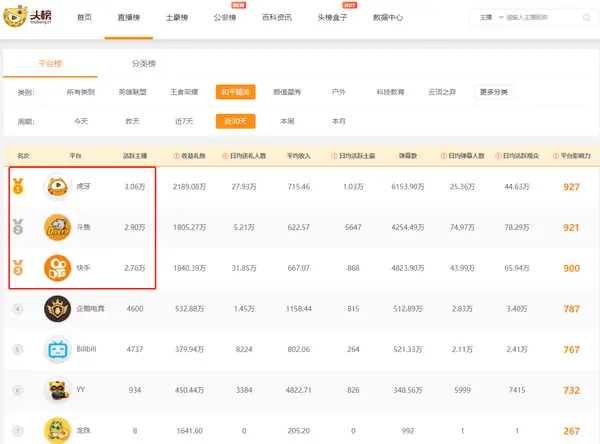Click the rank 6 badge
The width and height of the screenshot is (600, 444).
(x=18, y=390)
